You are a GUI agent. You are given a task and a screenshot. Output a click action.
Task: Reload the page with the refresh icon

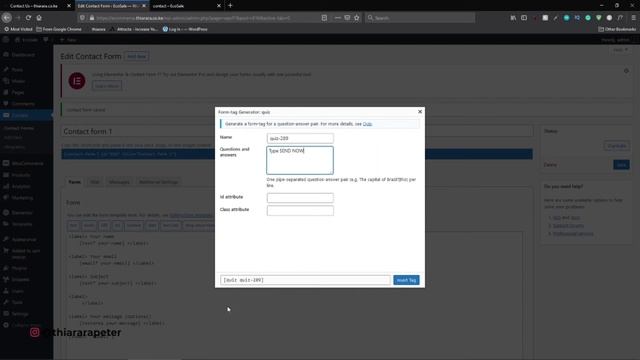pos(28,18)
